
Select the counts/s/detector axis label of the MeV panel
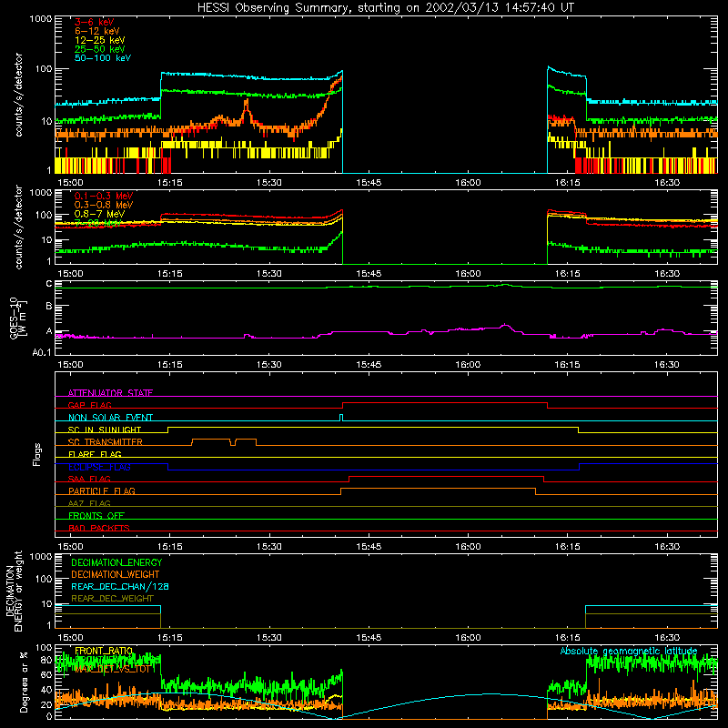(x=18, y=227)
